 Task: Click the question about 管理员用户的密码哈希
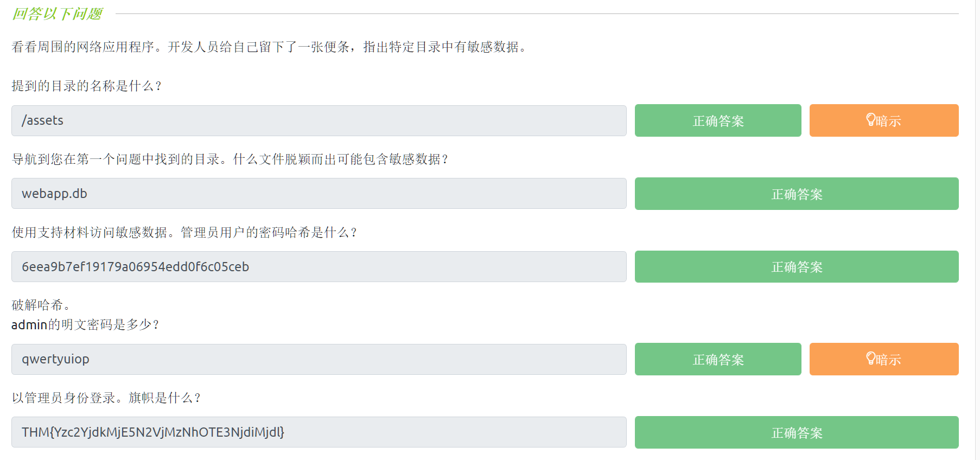184,232
